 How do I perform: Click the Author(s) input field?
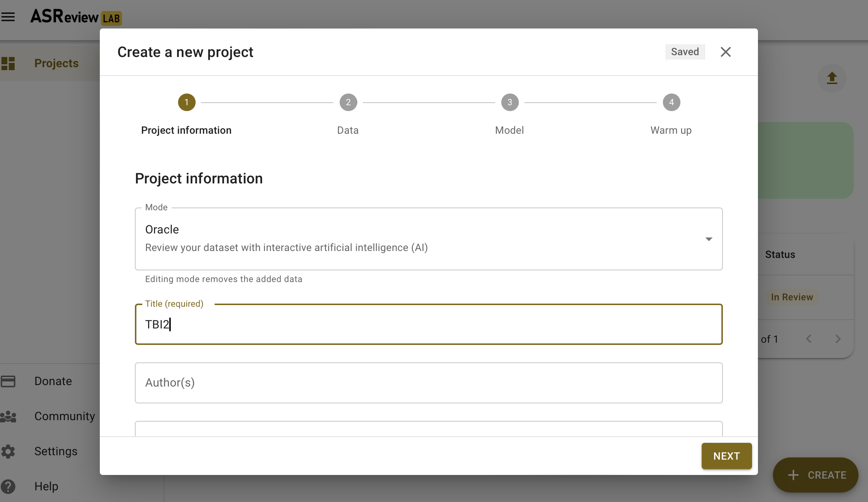[429, 383]
